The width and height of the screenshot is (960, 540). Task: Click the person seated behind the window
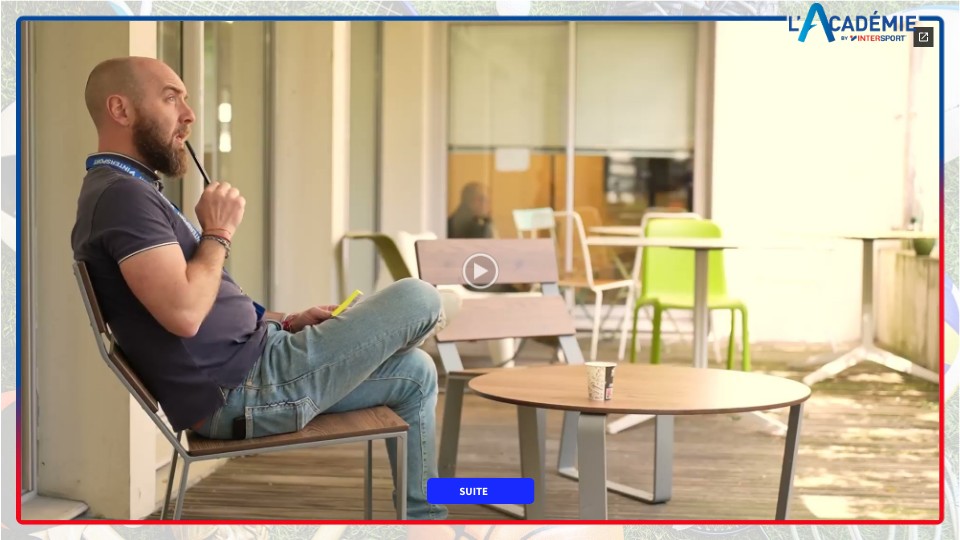[x=470, y=211]
